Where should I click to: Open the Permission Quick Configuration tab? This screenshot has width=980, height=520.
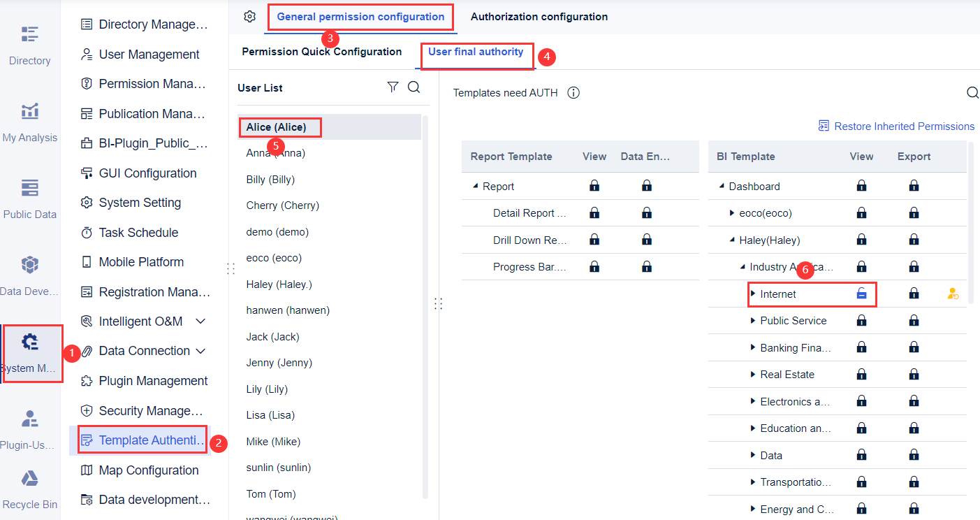click(322, 51)
